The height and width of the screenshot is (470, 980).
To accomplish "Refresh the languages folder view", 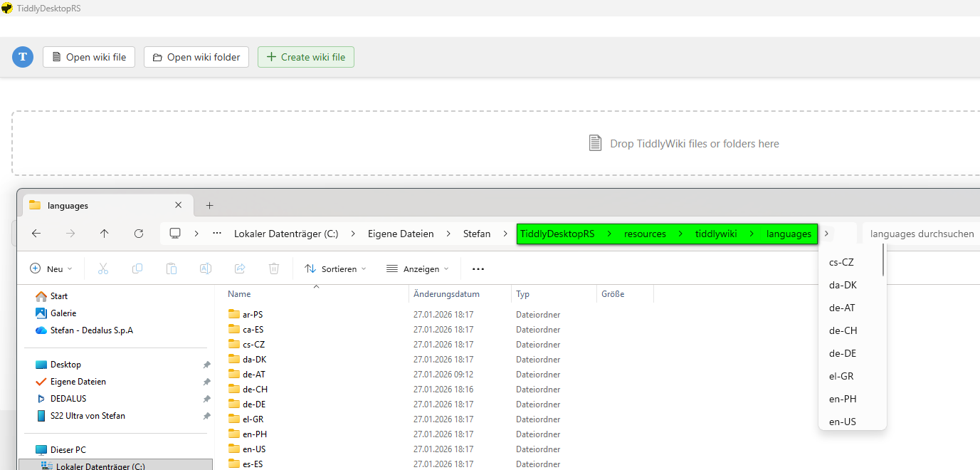I will coord(139,234).
